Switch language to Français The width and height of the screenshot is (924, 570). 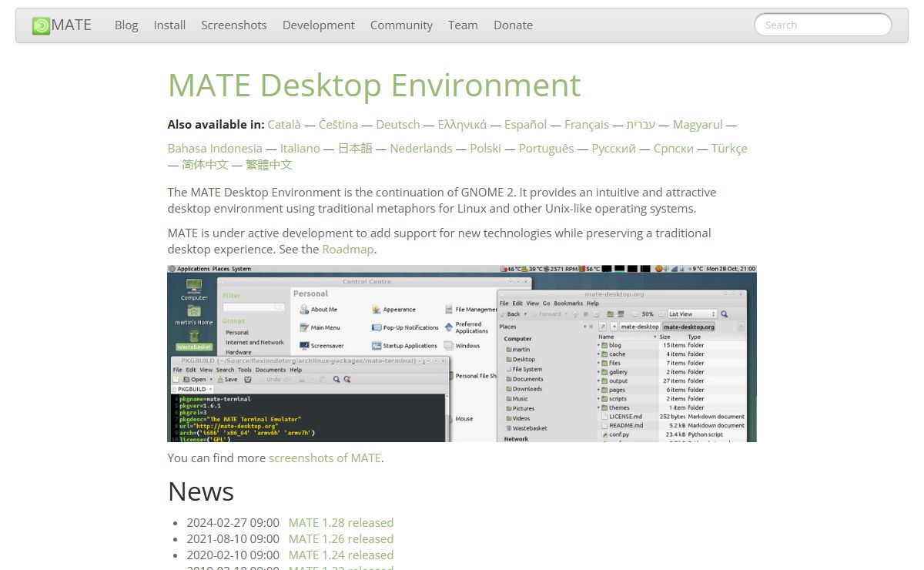pos(587,124)
